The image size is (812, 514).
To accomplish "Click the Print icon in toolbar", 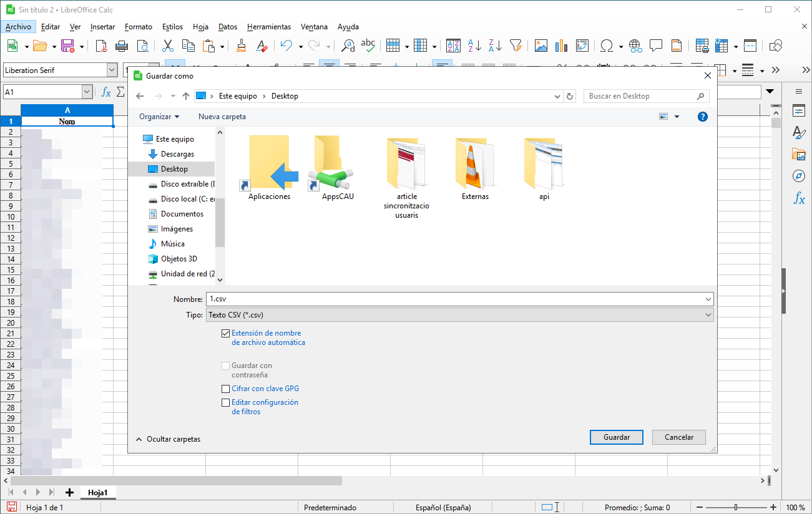I will [x=122, y=46].
